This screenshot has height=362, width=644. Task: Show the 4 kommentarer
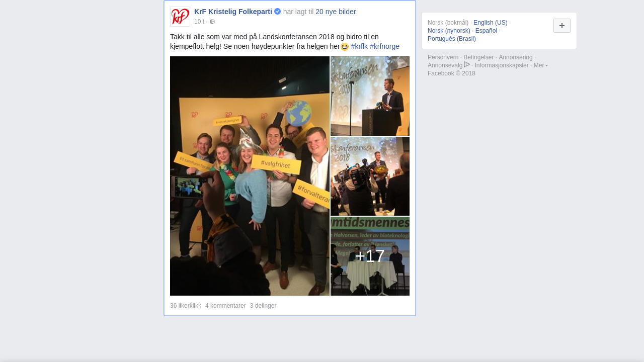[225, 306]
